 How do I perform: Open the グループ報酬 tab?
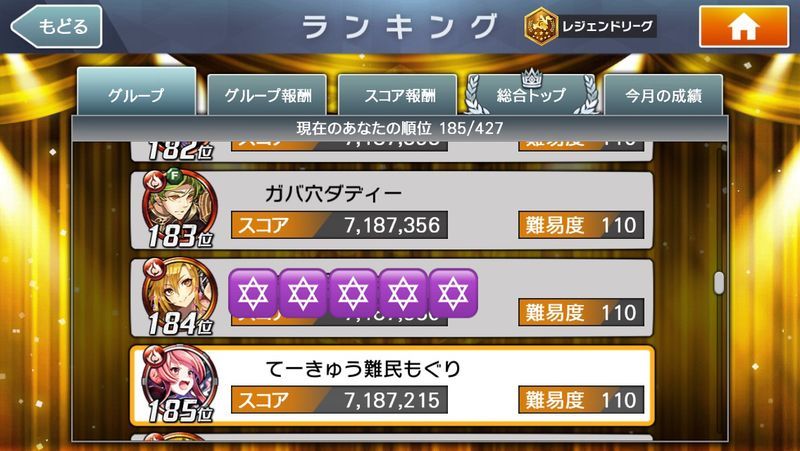coord(267,95)
